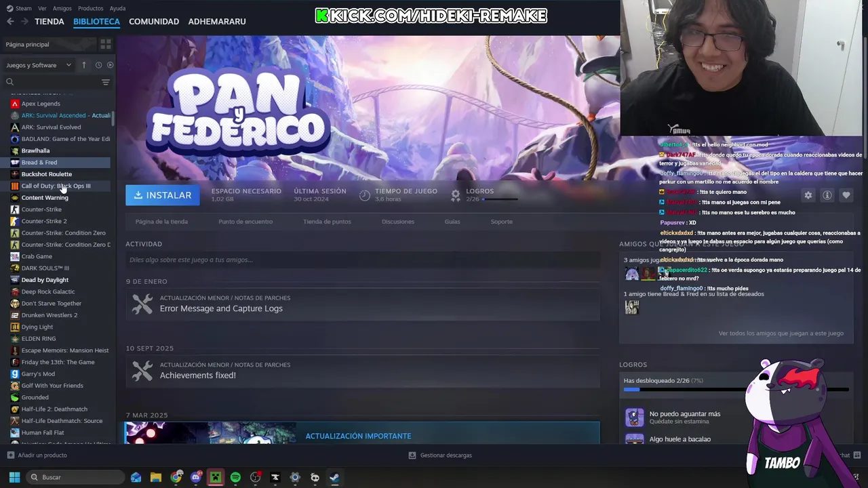
Task: Click the wishlist friend avatar thumbnail
Action: click(x=632, y=307)
